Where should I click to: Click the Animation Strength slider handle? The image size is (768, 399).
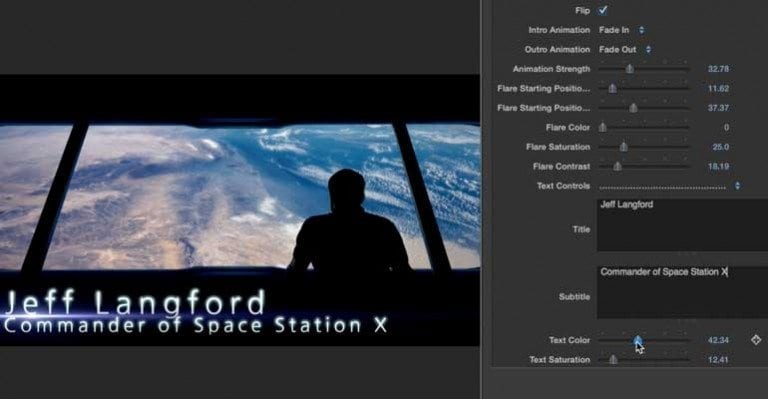[630, 69]
